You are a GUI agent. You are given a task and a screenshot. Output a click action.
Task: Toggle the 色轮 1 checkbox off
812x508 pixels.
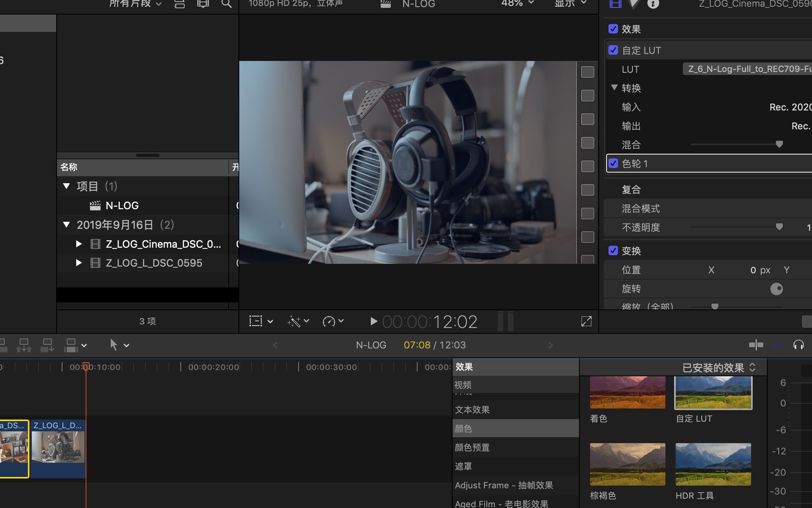[613, 164]
